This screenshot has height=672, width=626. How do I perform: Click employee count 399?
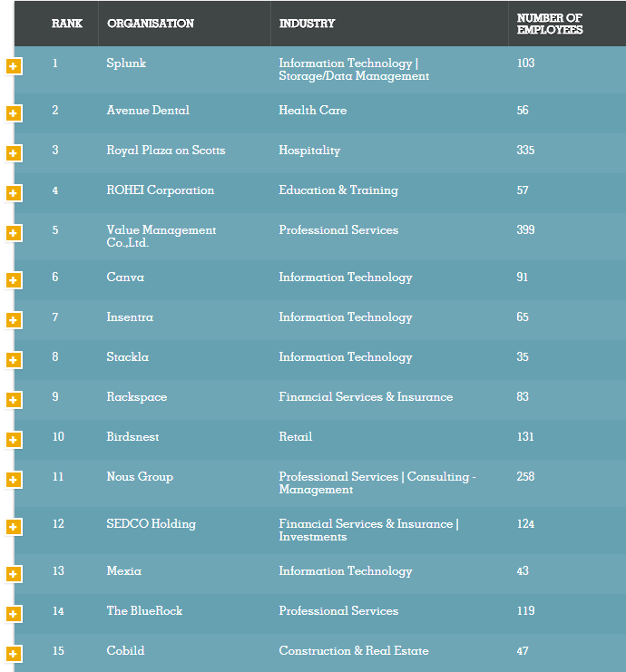pyautogui.click(x=525, y=229)
